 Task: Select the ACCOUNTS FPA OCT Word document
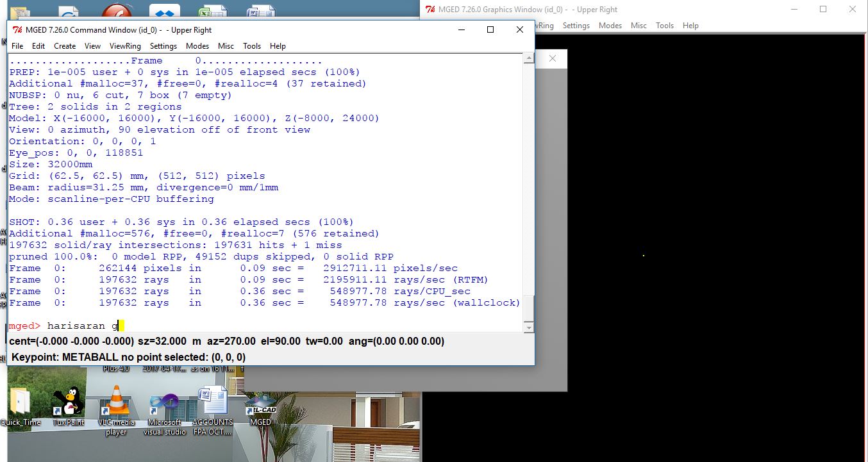pos(213,411)
